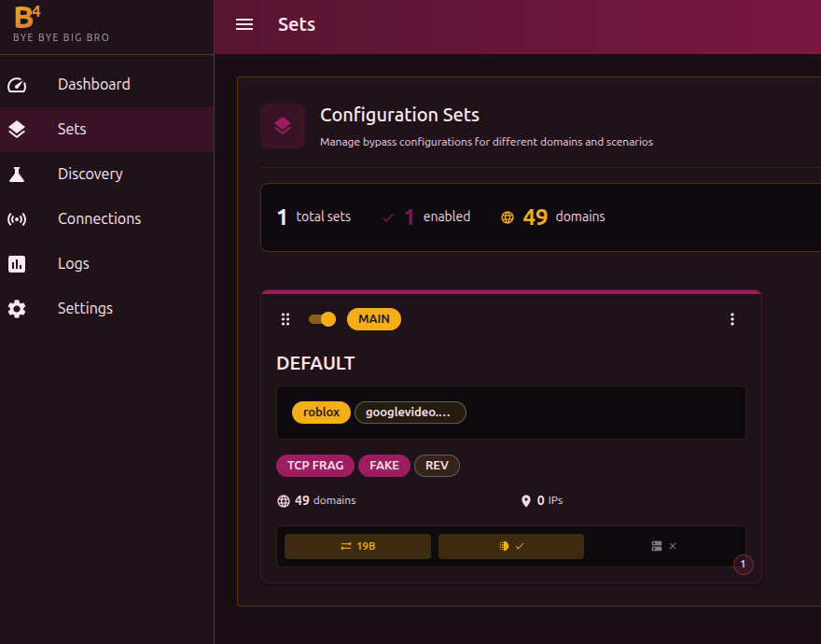The height and width of the screenshot is (644, 821).
Task: Open the hamburger menu in the header
Action: tap(244, 25)
